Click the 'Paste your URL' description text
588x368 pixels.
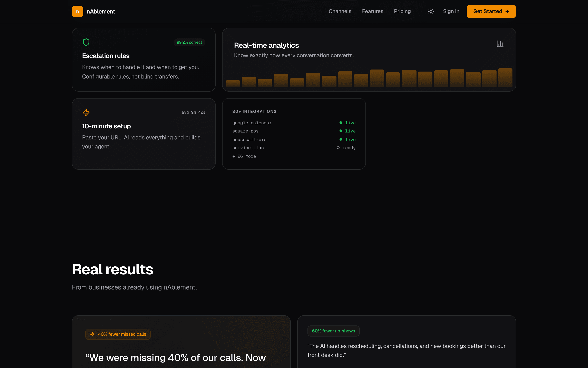(x=141, y=142)
